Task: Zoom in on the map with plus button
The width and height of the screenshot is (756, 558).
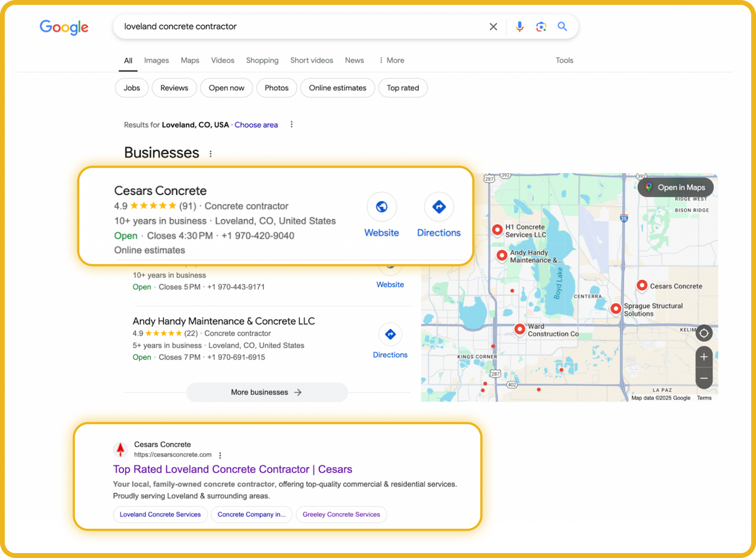Action: click(x=704, y=357)
